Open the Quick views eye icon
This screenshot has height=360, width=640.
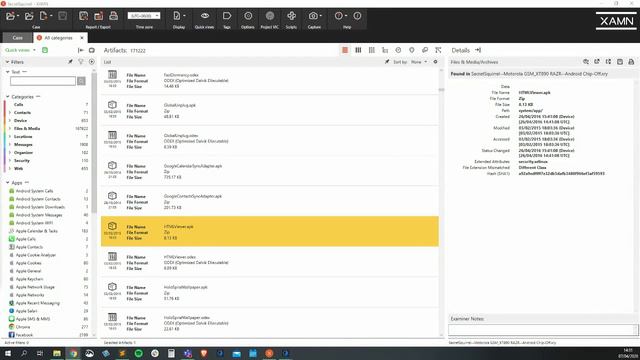click(x=205, y=16)
